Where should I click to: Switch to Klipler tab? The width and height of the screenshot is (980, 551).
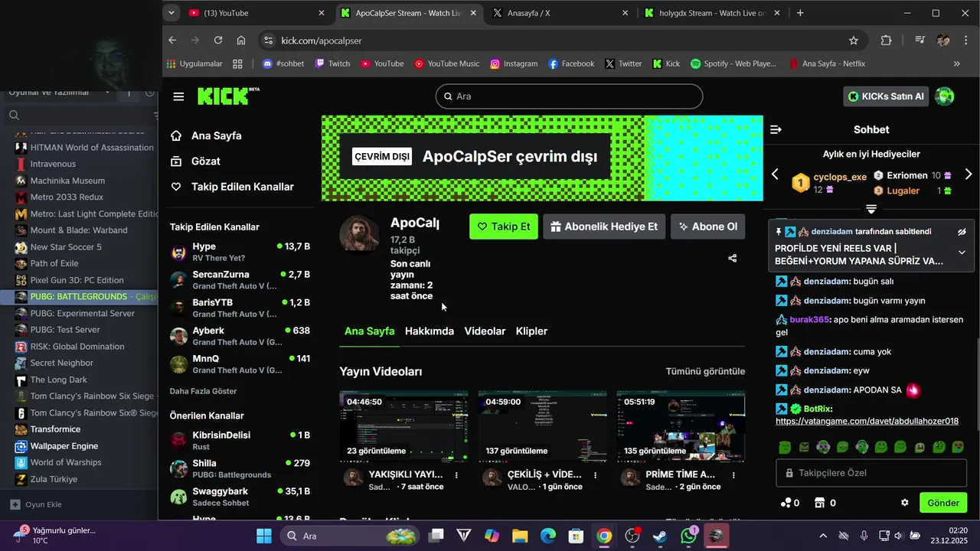(x=531, y=331)
